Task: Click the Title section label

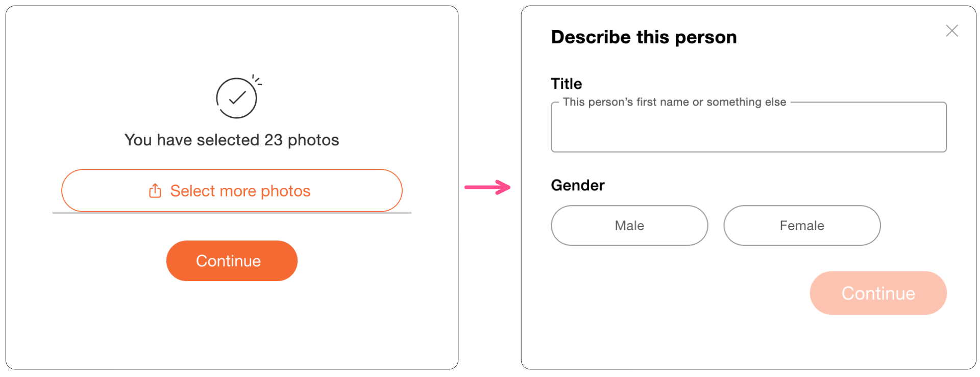Action: (566, 84)
